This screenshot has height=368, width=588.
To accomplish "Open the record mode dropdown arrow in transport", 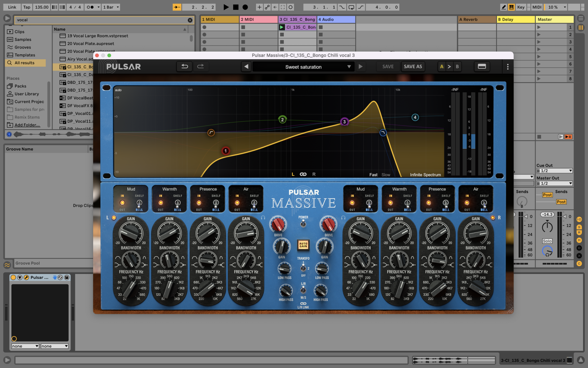I will point(98,7).
